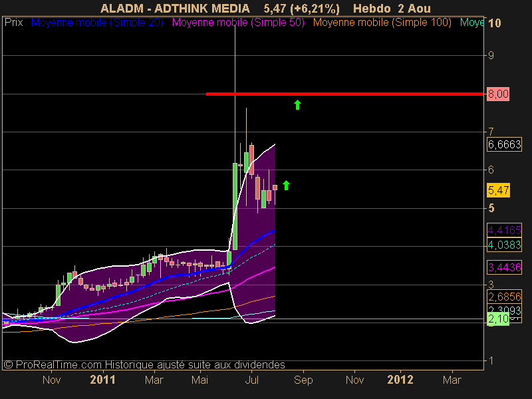
Task: Click the '10' label on the price axis
Action: [494, 23]
